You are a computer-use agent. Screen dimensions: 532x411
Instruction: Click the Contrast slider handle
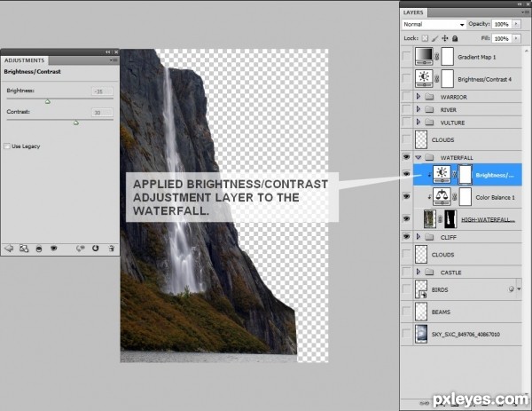coord(76,123)
